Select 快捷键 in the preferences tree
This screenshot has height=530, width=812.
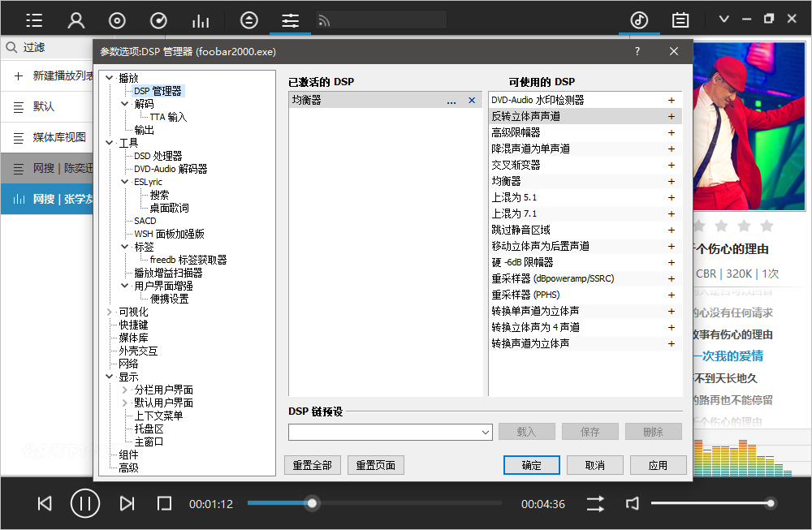coord(133,325)
